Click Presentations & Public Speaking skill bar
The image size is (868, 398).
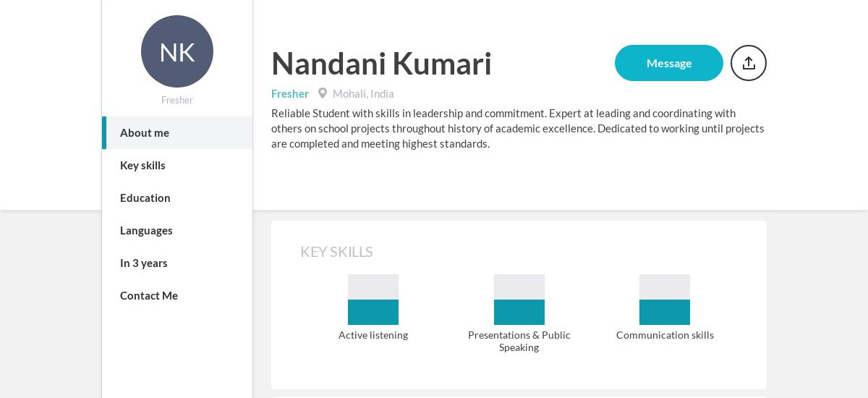[519, 300]
